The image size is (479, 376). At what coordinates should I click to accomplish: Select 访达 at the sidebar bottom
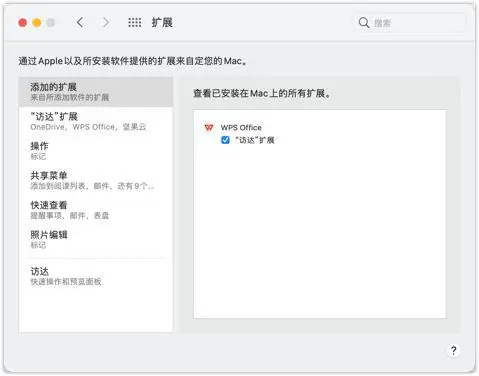click(x=96, y=276)
